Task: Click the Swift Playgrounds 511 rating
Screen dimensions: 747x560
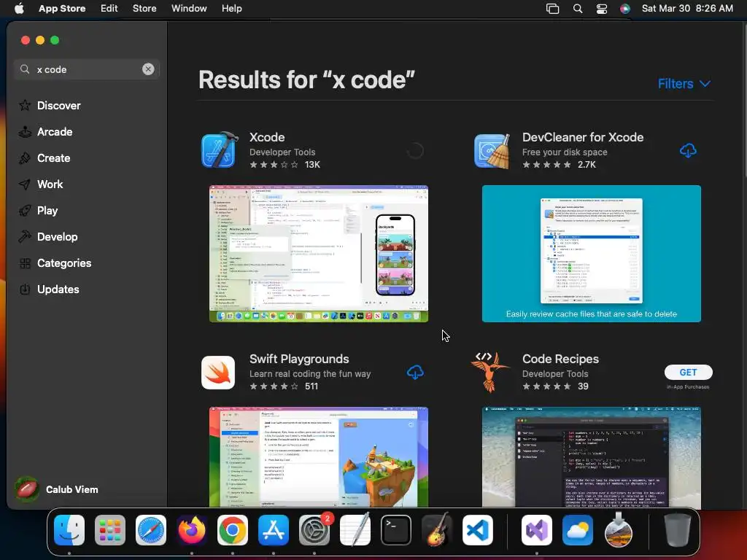Action: pos(284,386)
